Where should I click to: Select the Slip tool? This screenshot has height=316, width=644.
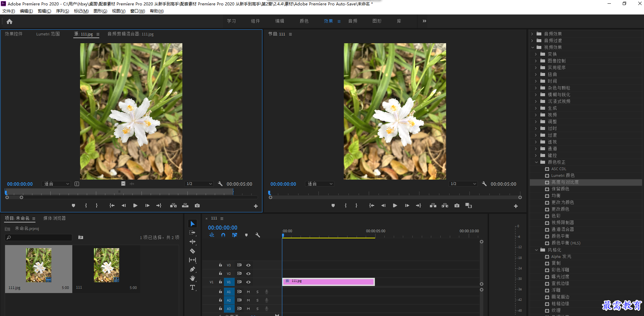[x=192, y=260]
